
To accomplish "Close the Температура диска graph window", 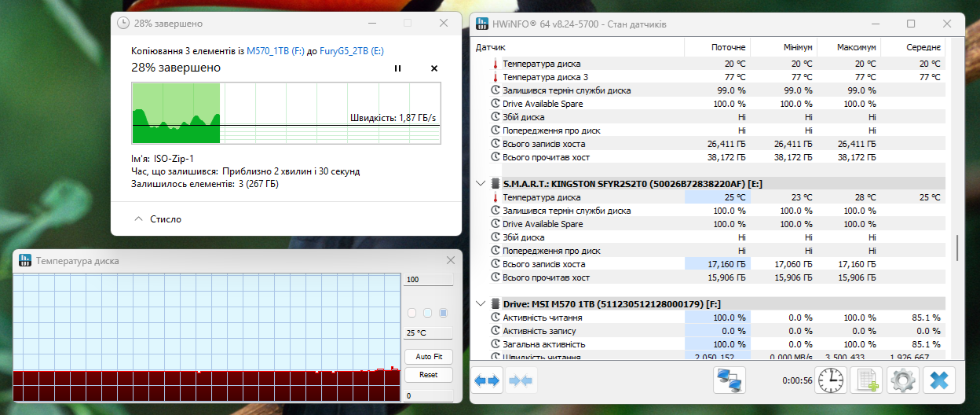I will (450, 260).
